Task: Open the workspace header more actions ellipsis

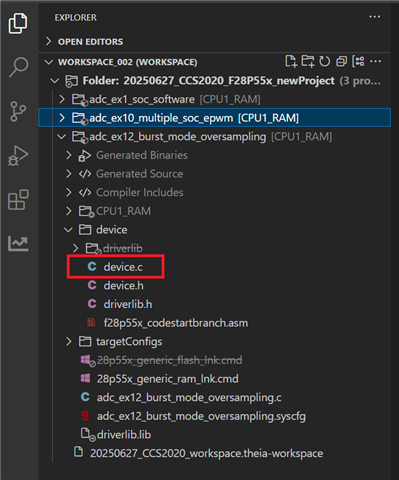Action: [x=376, y=61]
